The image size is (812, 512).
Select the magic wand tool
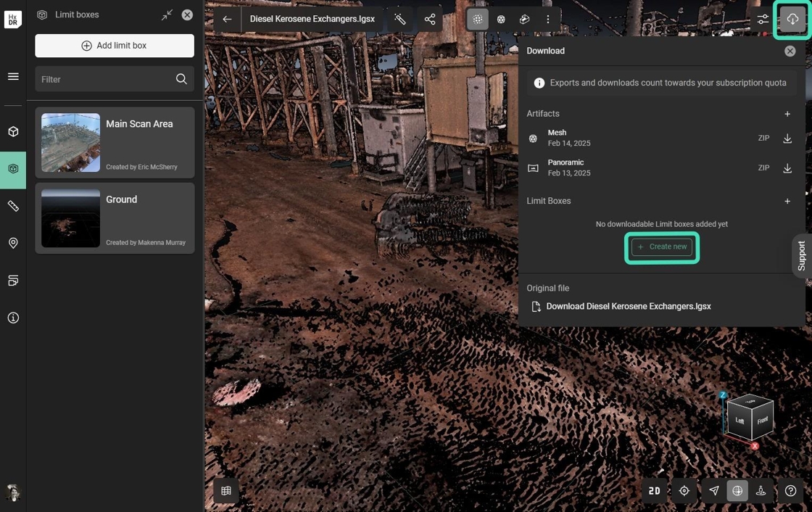[399, 20]
